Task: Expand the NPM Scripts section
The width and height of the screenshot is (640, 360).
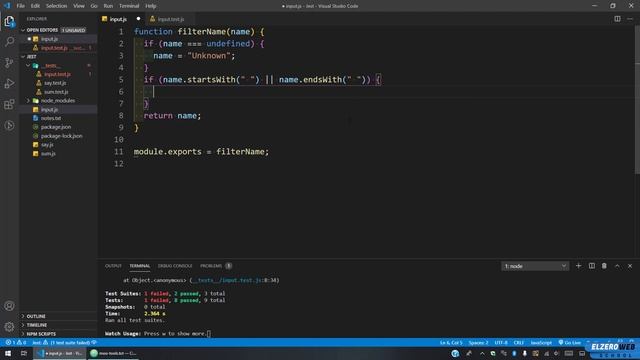Action: 58,334
